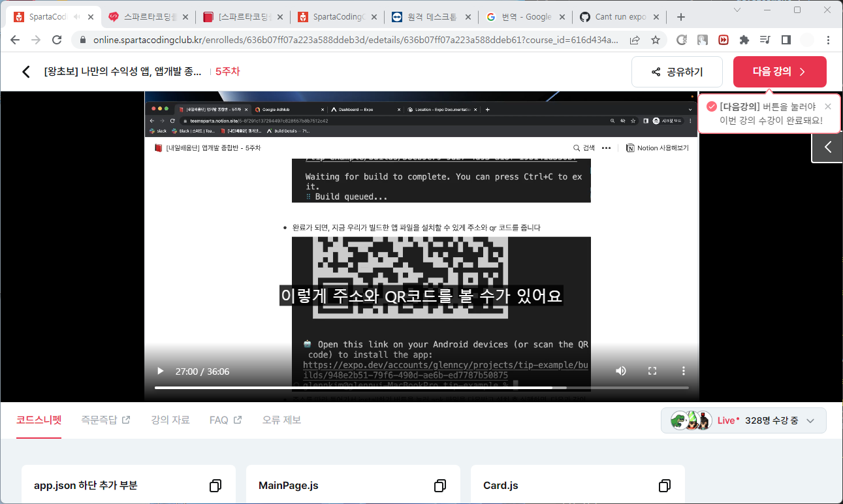
Task: Click the course title [왕초보] 나만의 수익성 앱
Action: 122,72
